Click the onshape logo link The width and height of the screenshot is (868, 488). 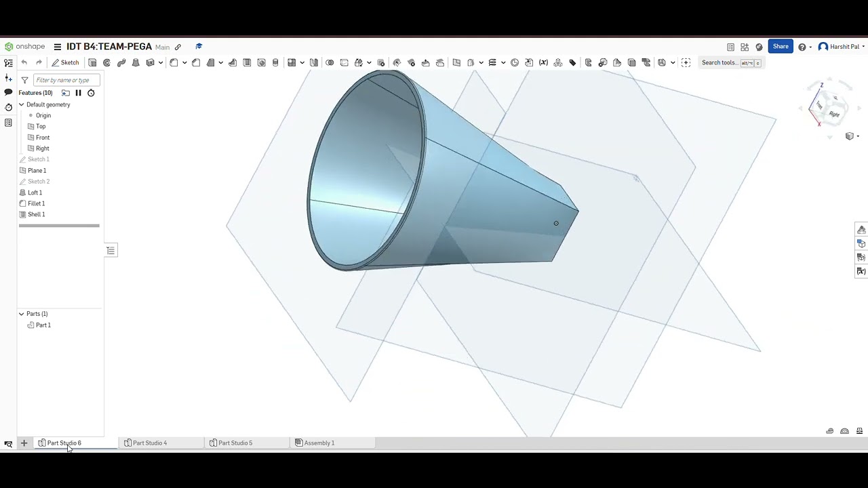click(x=25, y=47)
